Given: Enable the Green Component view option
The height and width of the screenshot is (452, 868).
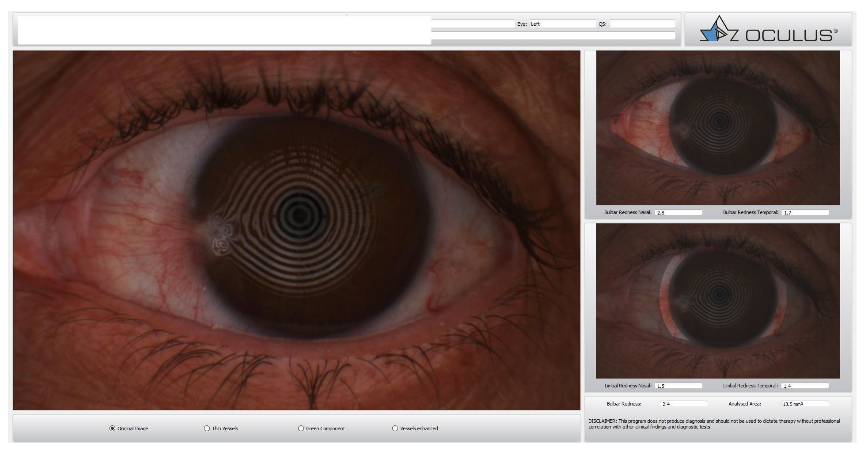Looking at the screenshot, I should (301, 428).
